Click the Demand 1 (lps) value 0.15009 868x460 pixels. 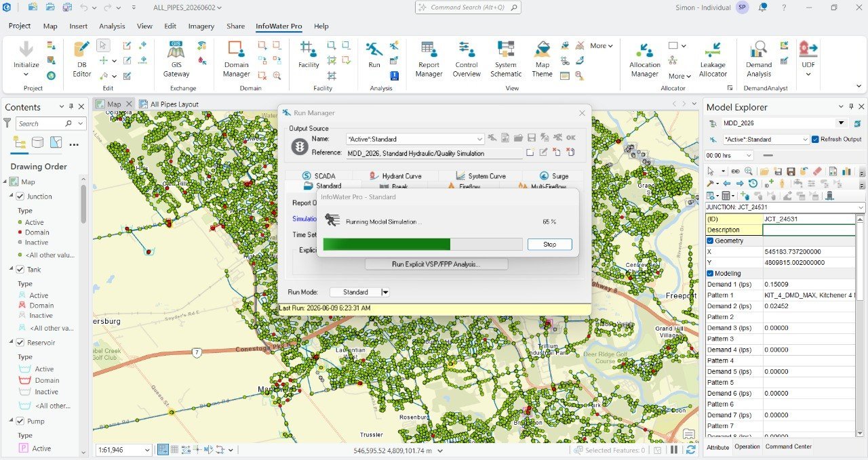click(809, 284)
